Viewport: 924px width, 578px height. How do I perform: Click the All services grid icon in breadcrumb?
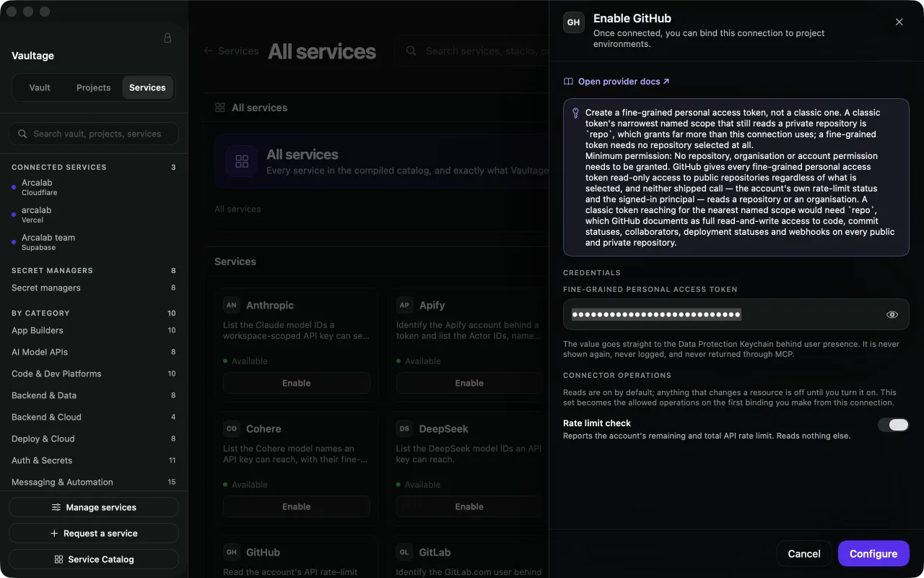(220, 108)
